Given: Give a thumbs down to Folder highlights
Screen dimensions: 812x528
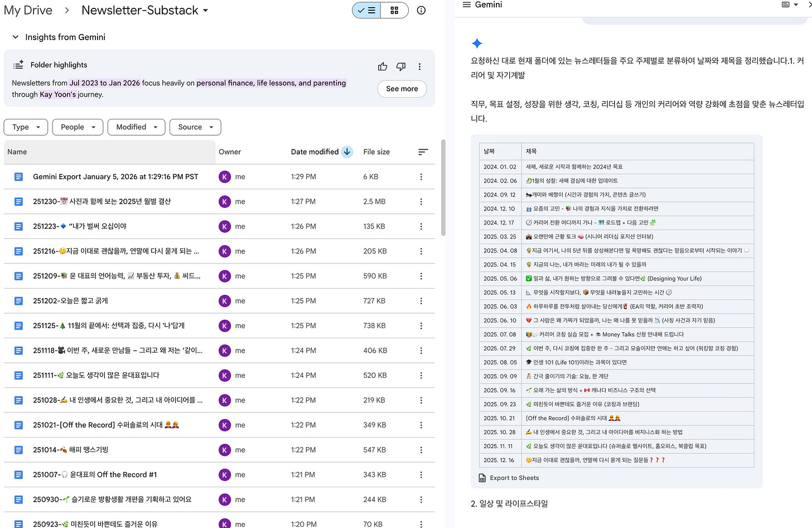Looking at the screenshot, I should coord(400,66).
